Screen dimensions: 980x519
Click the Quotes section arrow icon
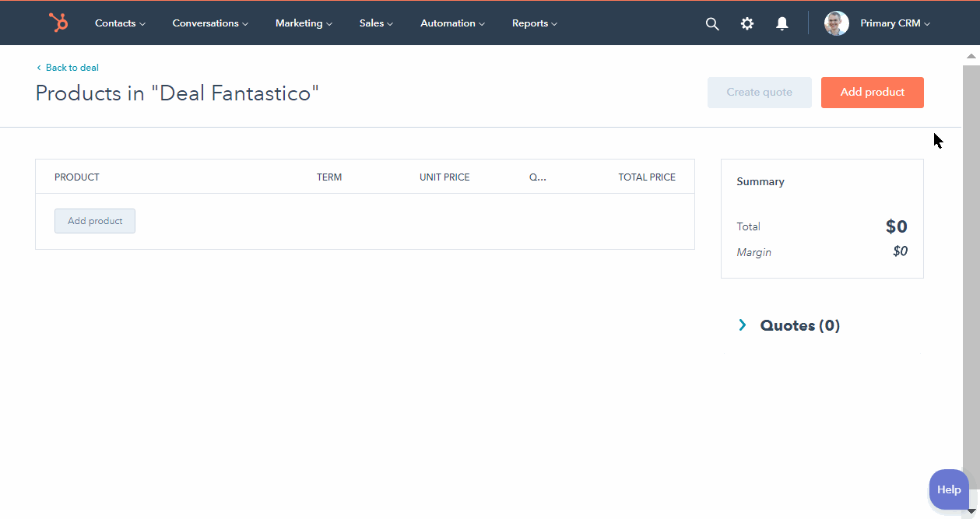742,324
